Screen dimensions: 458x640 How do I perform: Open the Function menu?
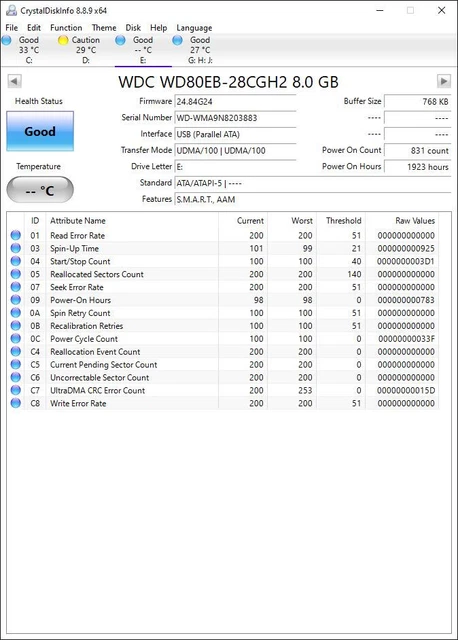tap(66, 28)
